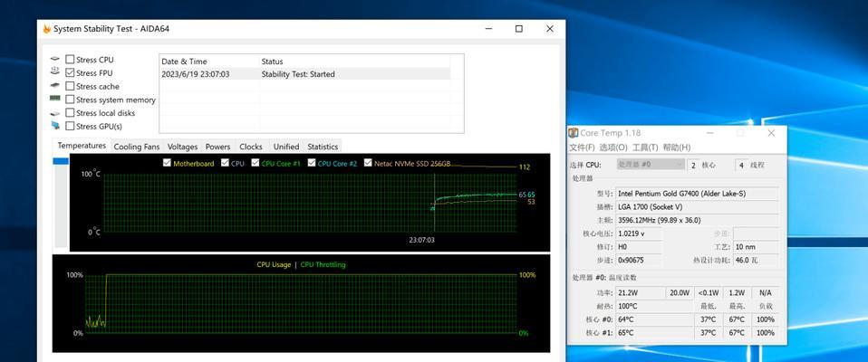
Task: Uncheck the Stress FPU checkbox
Action: pyautogui.click(x=70, y=72)
